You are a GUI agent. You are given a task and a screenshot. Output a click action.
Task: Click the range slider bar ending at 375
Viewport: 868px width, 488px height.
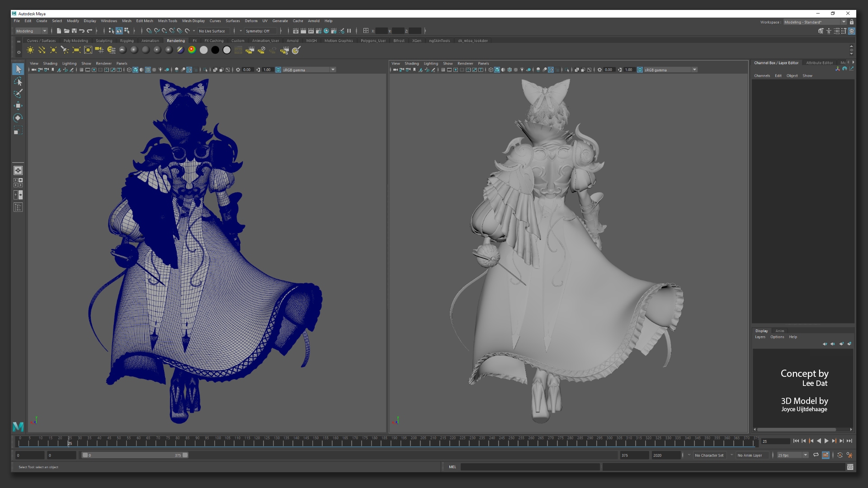[x=135, y=455]
